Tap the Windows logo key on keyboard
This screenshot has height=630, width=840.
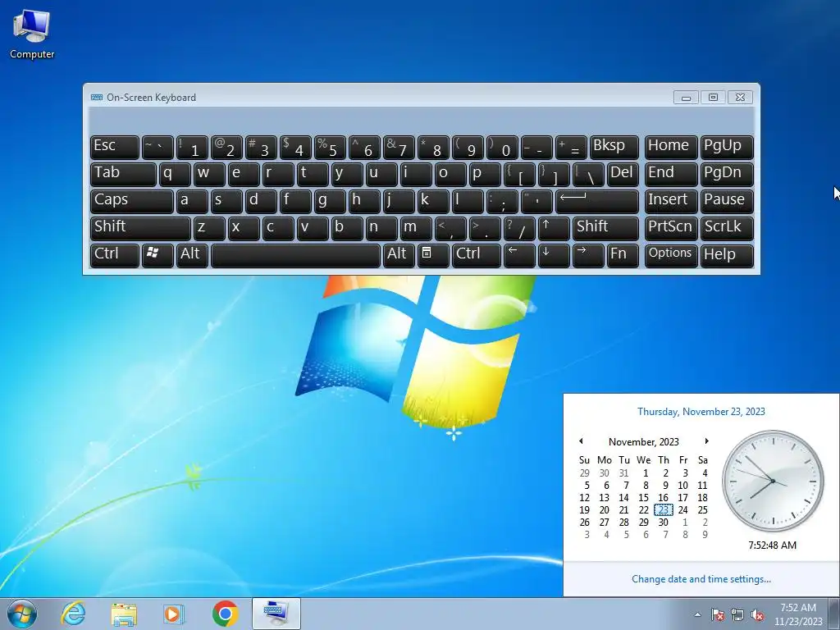click(157, 255)
